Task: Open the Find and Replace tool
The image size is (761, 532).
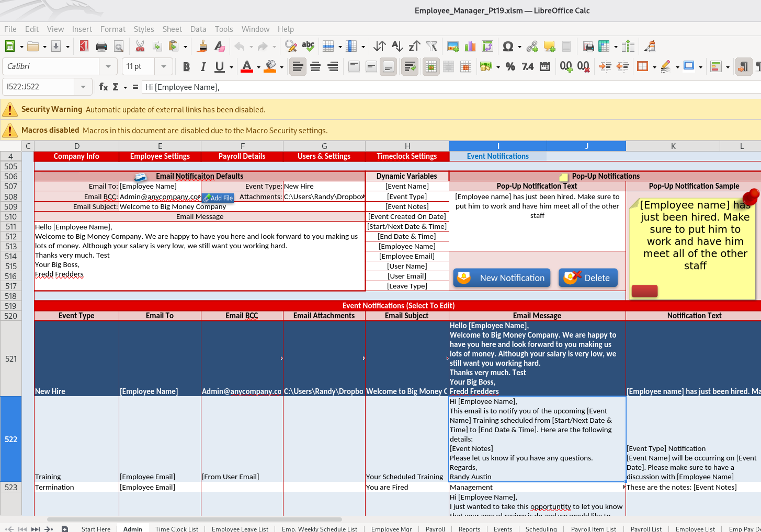Action: 290,46
